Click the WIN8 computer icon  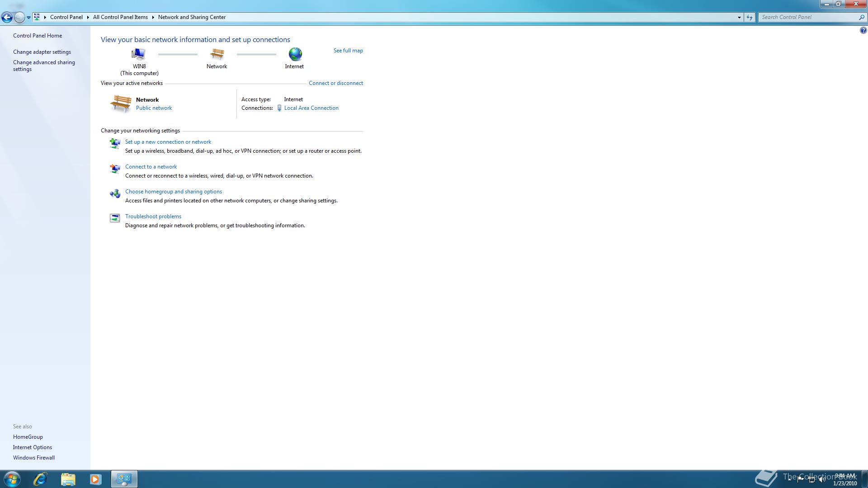coord(138,54)
